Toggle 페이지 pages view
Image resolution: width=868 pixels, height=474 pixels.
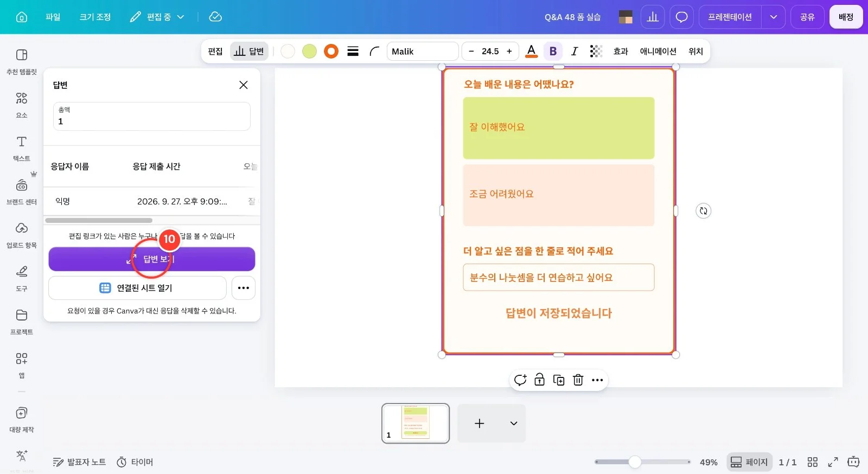(x=749, y=462)
